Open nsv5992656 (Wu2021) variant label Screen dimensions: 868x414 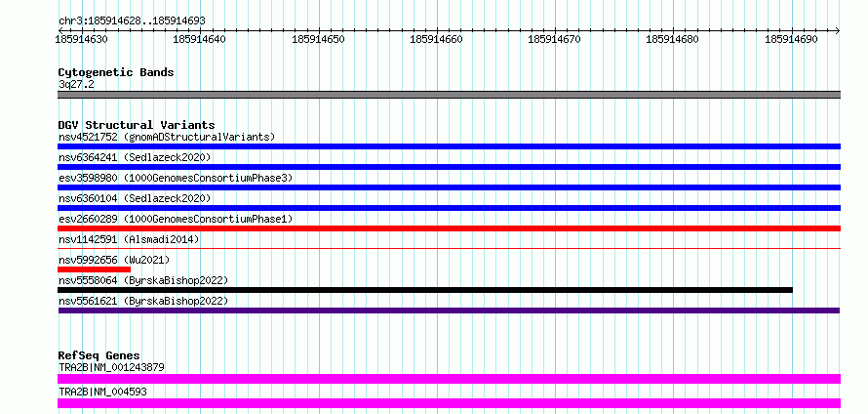coord(114,260)
